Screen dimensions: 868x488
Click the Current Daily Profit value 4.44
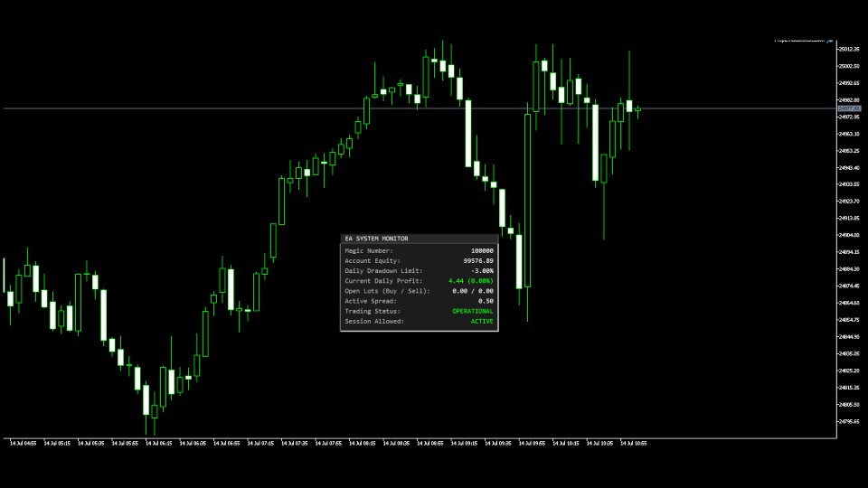point(456,281)
